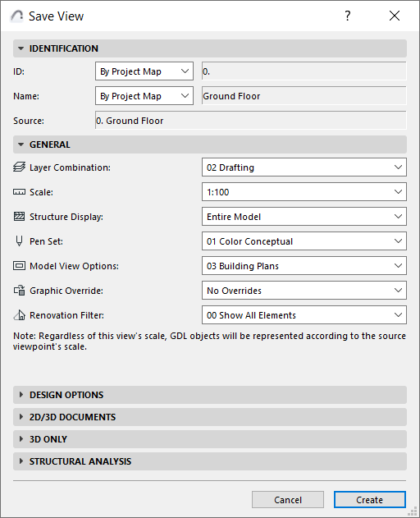This screenshot has width=420, height=518.
Task: Expand the 3D ONLY panel
Action: (210, 439)
